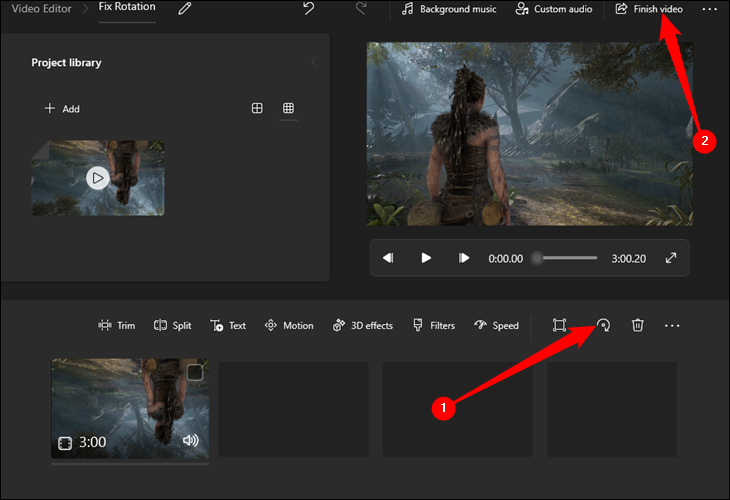Click the rotate clip icon in storyboard toolbar
This screenshot has height=500, width=730.
click(604, 325)
